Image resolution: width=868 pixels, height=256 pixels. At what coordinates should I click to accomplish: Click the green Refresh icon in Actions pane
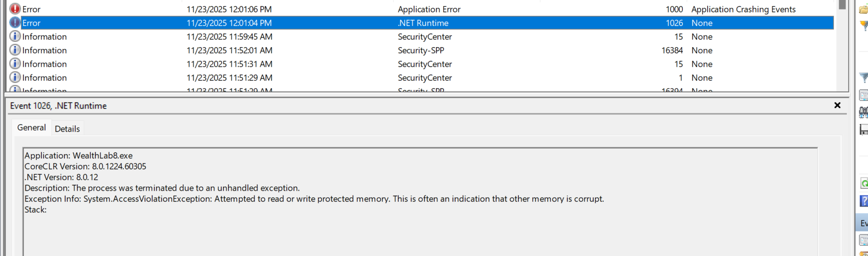(864, 183)
